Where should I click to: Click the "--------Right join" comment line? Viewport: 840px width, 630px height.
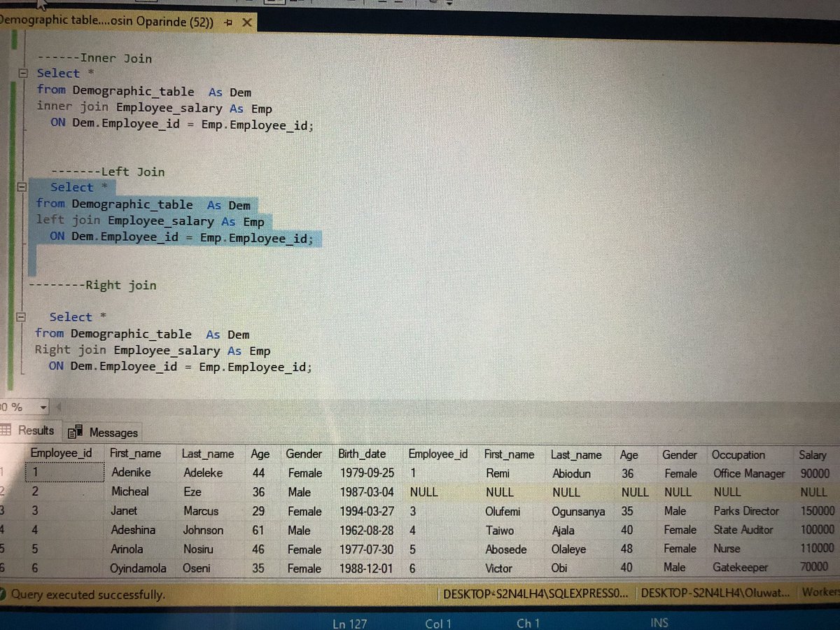[x=92, y=286]
